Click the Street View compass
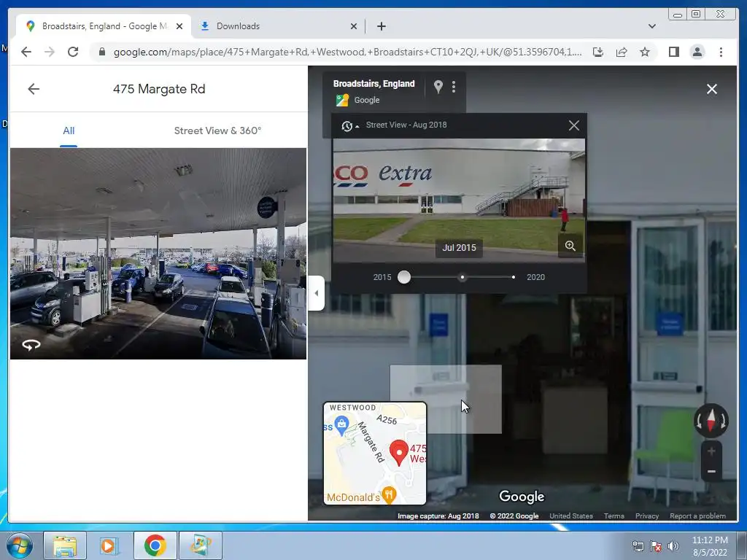 pyautogui.click(x=711, y=421)
